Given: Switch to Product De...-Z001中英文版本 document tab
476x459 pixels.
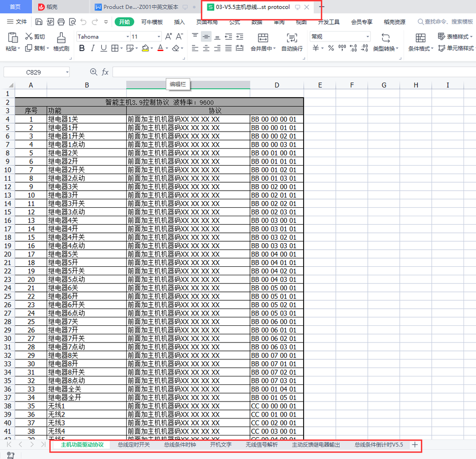Looking at the screenshot, I should tap(141, 7).
